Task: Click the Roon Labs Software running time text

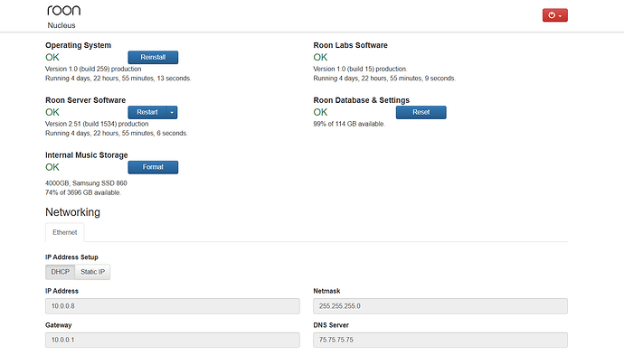Action: click(384, 79)
